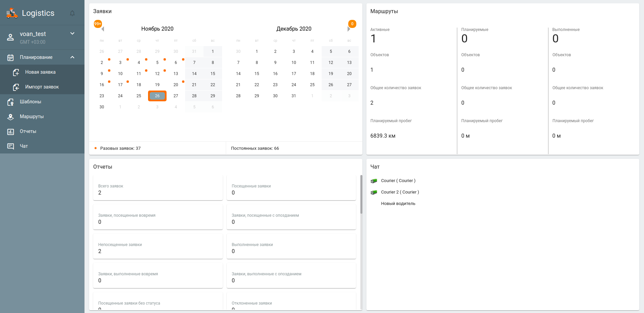Click the user profile avatar icon
Image resolution: width=644 pixels, height=313 pixels.
point(10,37)
